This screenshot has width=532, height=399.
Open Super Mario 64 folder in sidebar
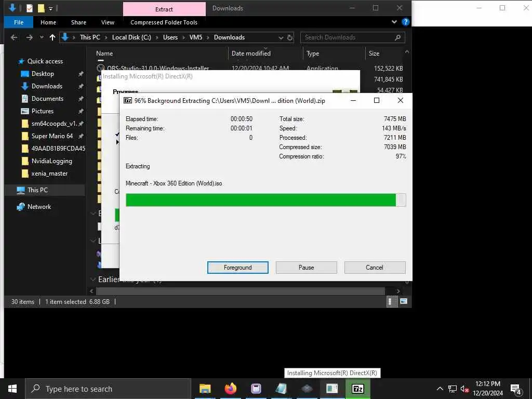tap(52, 136)
